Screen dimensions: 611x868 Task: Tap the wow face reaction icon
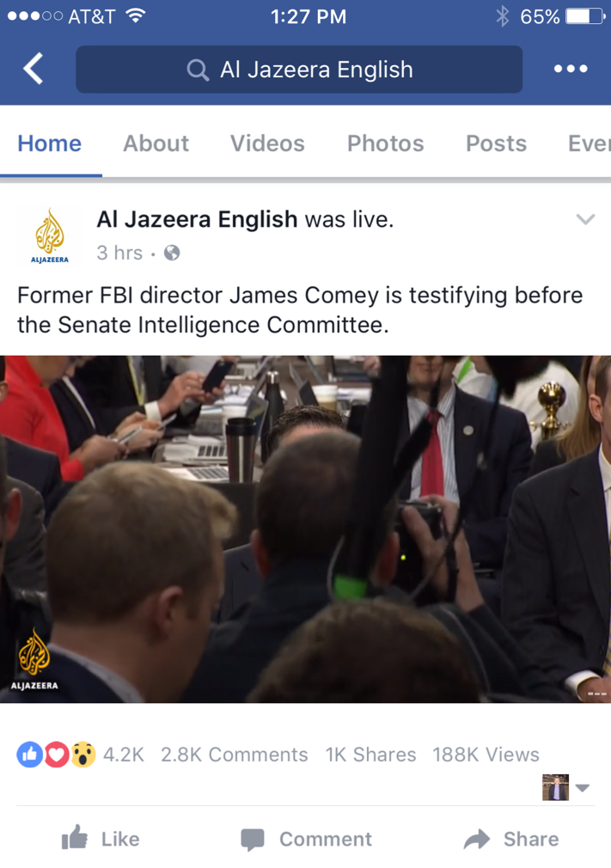tap(83, 754)
